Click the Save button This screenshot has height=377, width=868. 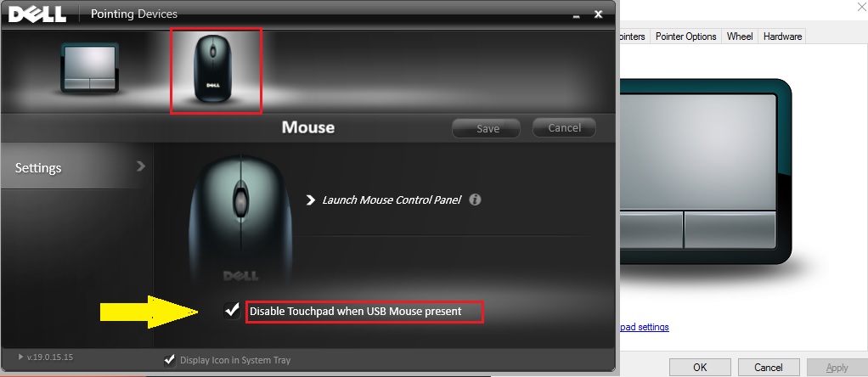click(488, 128)
